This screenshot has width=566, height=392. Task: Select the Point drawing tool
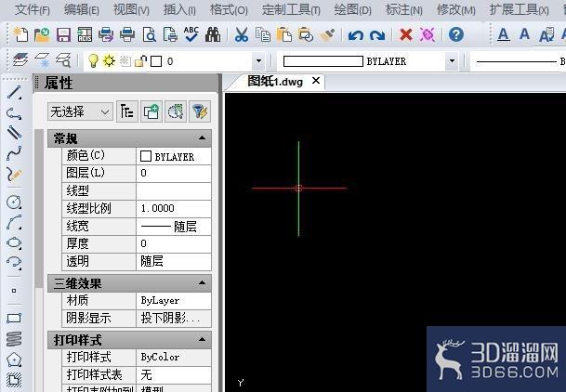(14, 291)
